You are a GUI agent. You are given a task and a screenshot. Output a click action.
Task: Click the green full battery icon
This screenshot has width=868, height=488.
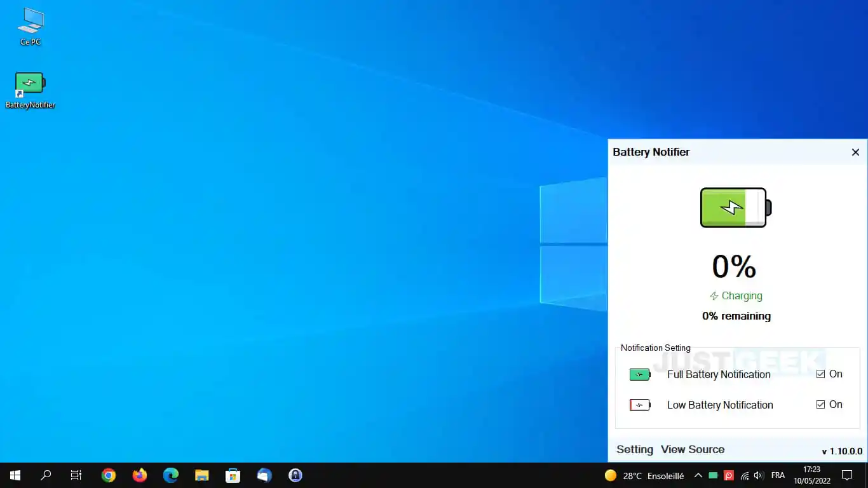point(640,375)
